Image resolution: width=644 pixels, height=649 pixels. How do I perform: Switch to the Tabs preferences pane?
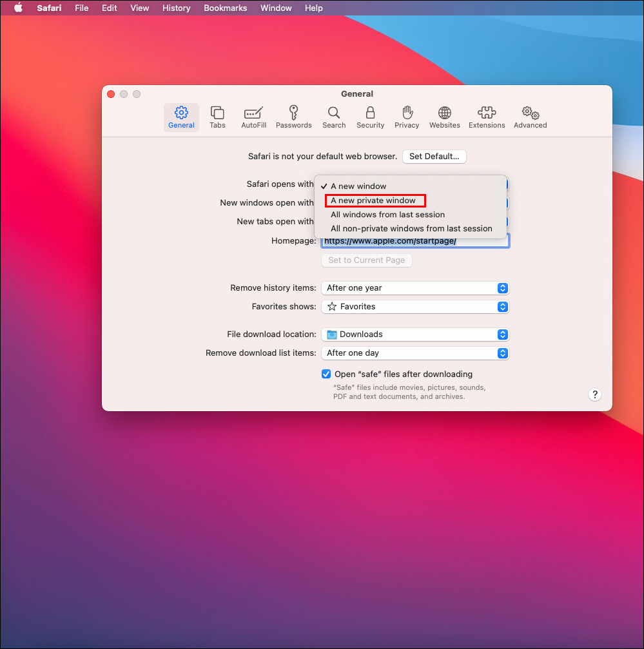[x=217, y=117]
